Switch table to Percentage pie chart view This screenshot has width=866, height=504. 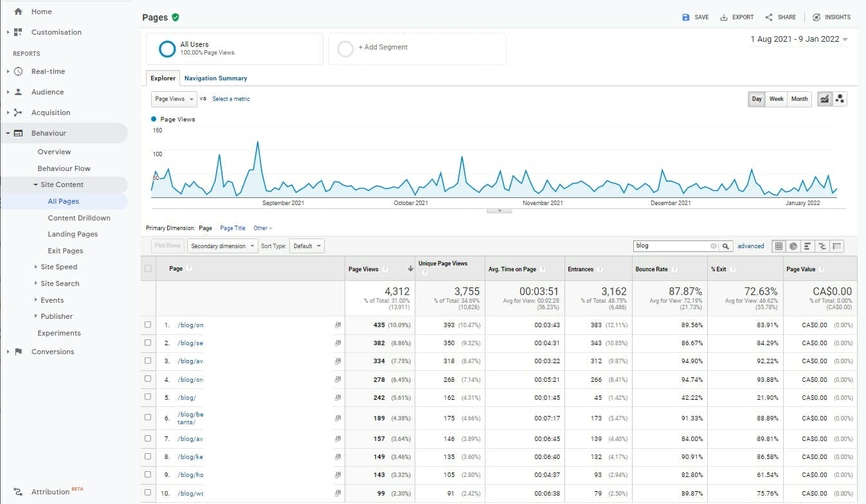pyautogui.click(x=793, y=246)
